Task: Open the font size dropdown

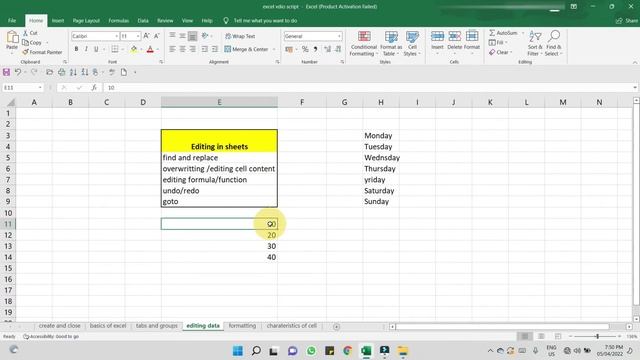Action: tap(138, 36)
